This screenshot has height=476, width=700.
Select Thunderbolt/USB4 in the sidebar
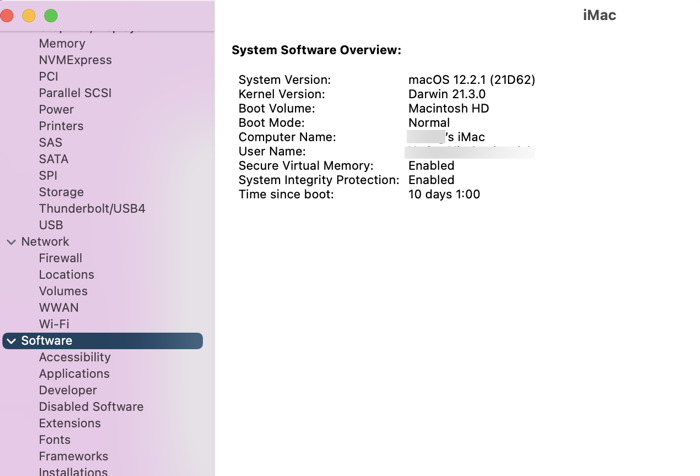[x=92, y=209]
